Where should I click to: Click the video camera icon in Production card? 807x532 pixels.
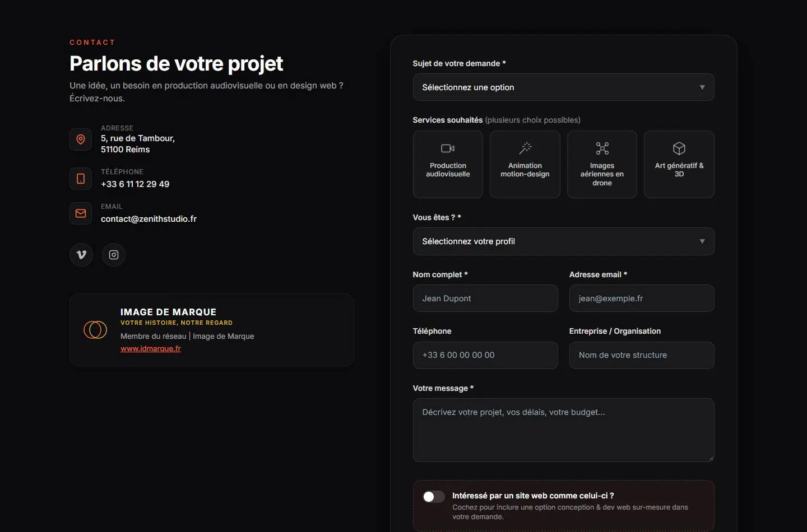(x=448, y=148)
